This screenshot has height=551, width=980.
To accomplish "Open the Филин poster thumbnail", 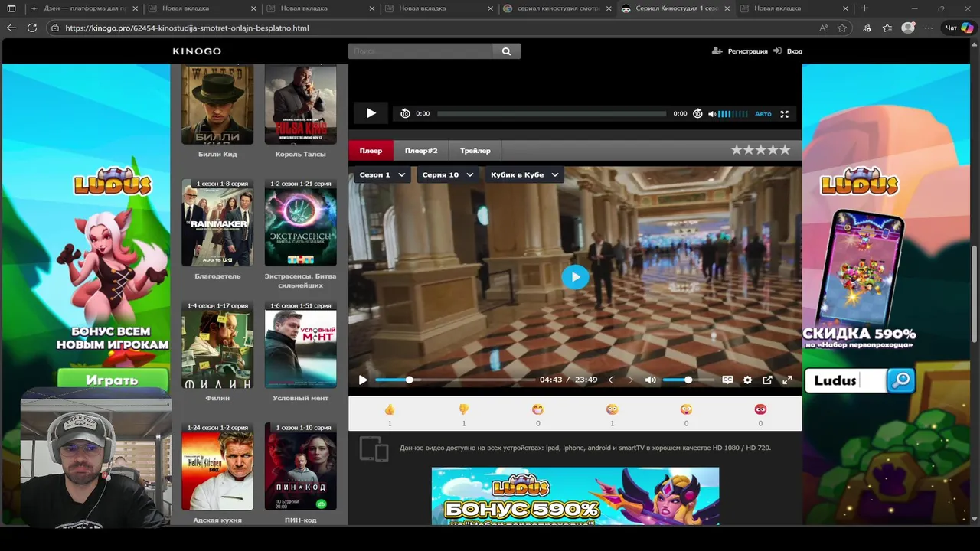I will click(x=217, y=344).
